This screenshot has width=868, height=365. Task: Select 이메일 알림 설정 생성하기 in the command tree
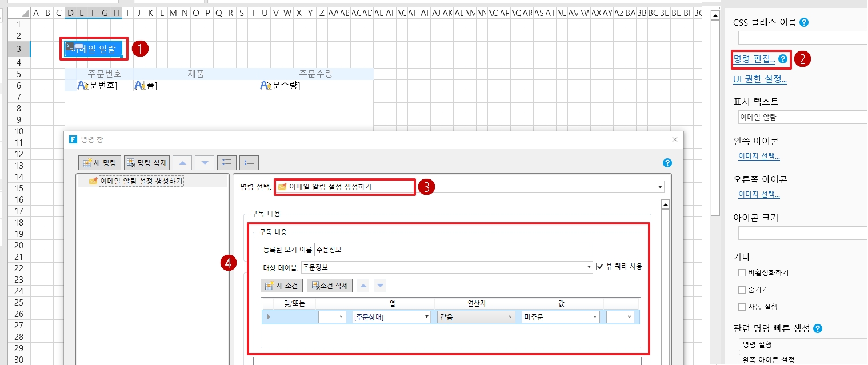141,181
